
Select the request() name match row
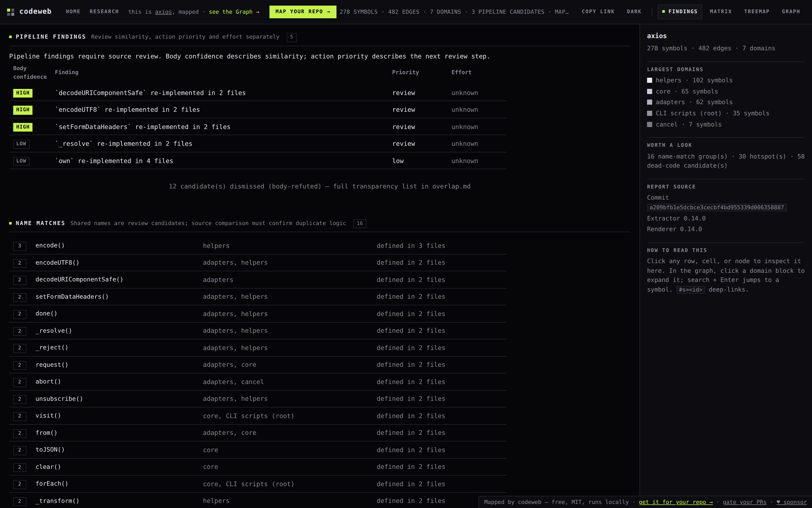(258, 364)
